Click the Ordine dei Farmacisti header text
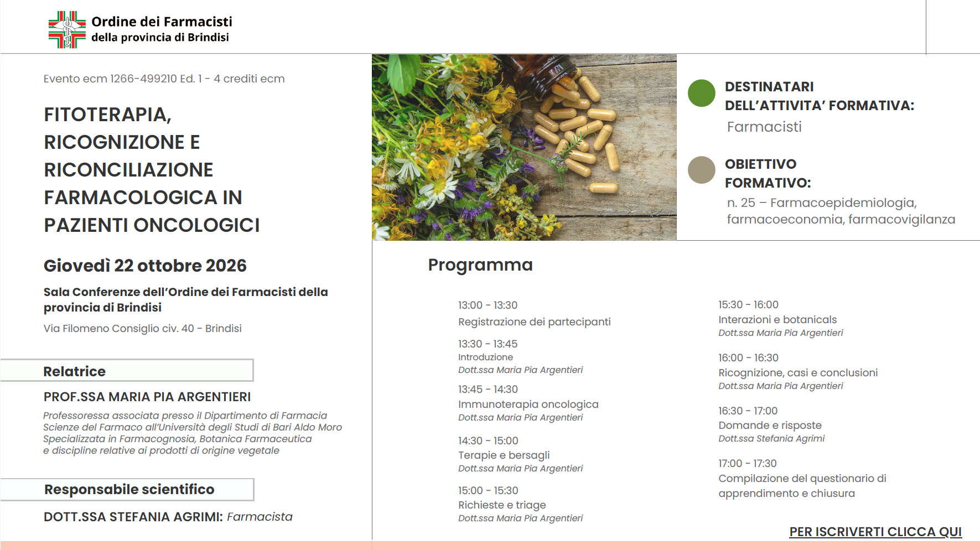This screenshot has height=550, width=980. point(162,29)
